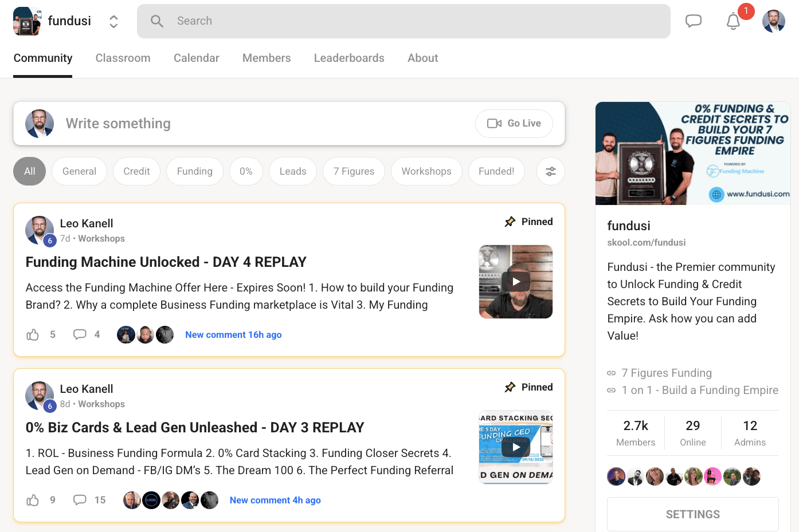This screenshot has width=799, height=532.
Task: Filter posts by Funded! category
Action: (496, 171)
